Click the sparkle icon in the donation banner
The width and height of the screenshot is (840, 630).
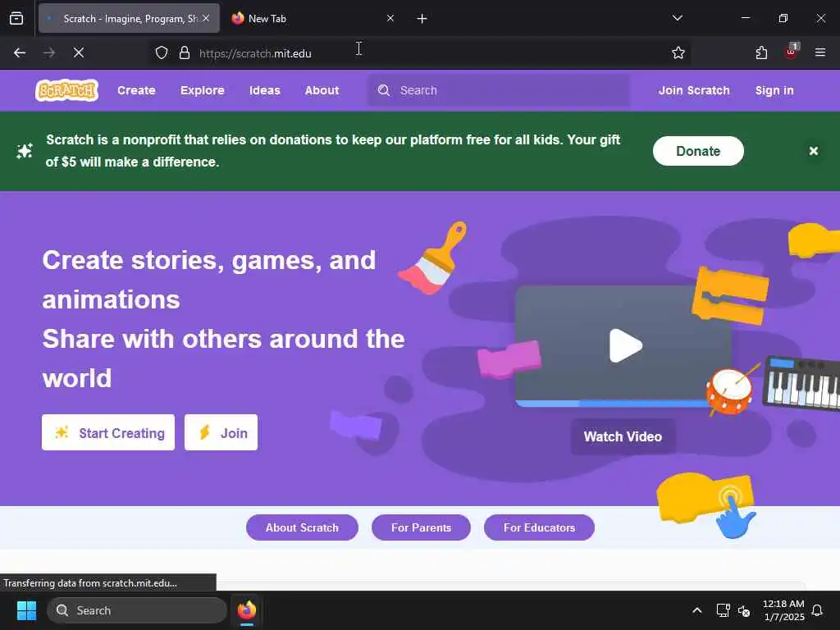point(24,151)
